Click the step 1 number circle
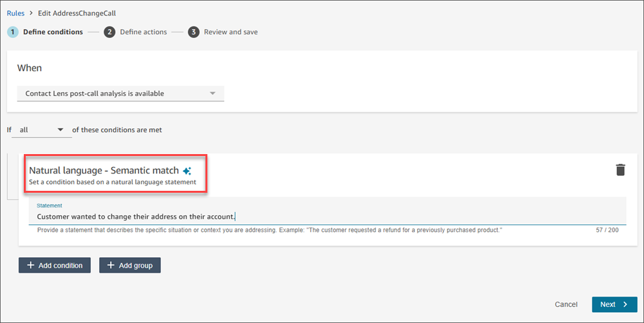This screenshot has width=644, height=323. coord(13,32)
